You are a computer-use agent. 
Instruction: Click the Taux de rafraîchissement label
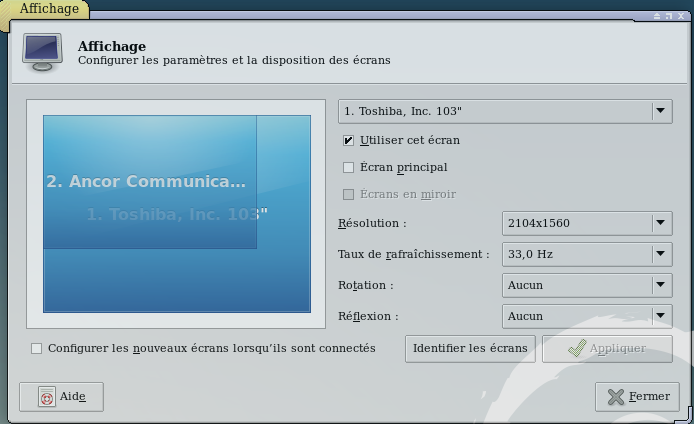pyautogui.click(x=413, y=254)
